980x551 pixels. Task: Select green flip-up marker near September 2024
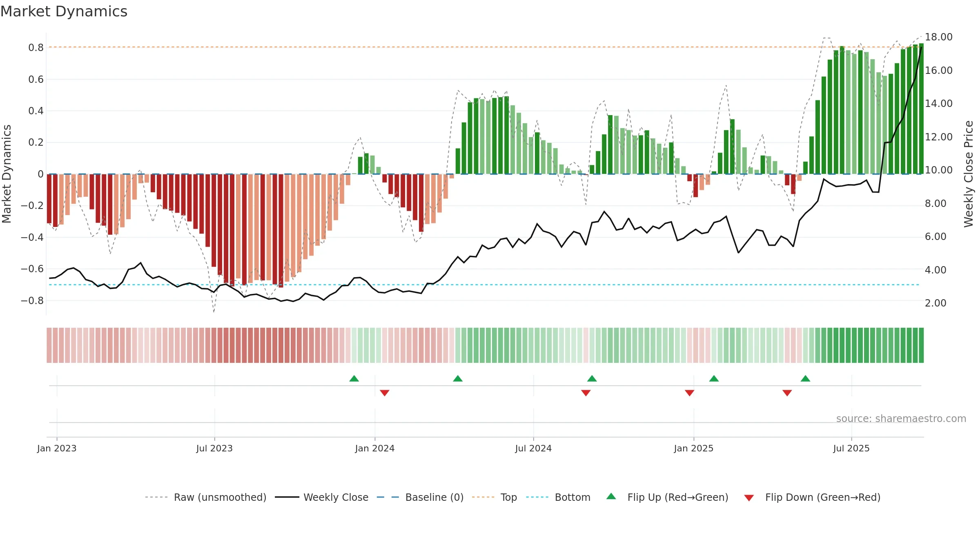point(592,378)
